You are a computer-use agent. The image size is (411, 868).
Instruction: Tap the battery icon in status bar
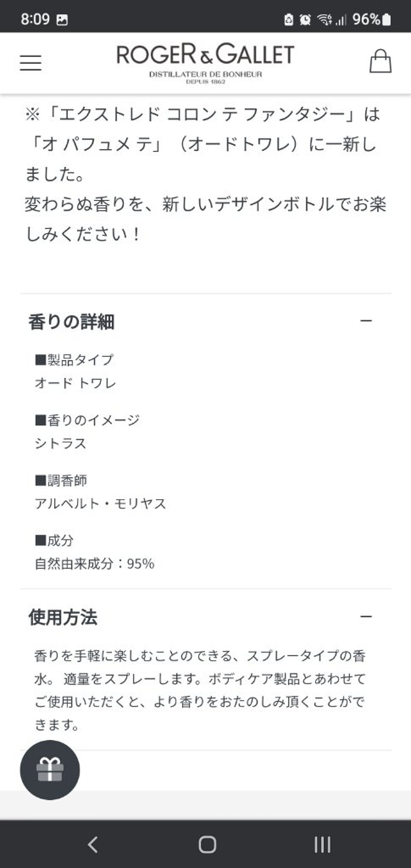pos(386,20)
